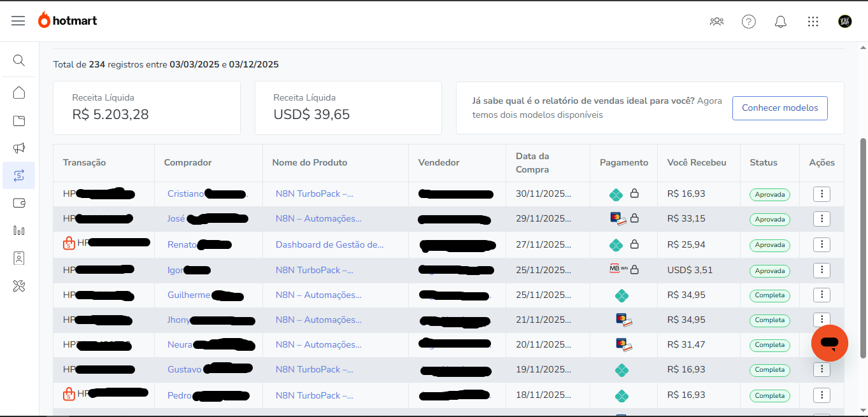
Task: Click the USD$ 3,51 amount
Action: [x=690, y=270]
